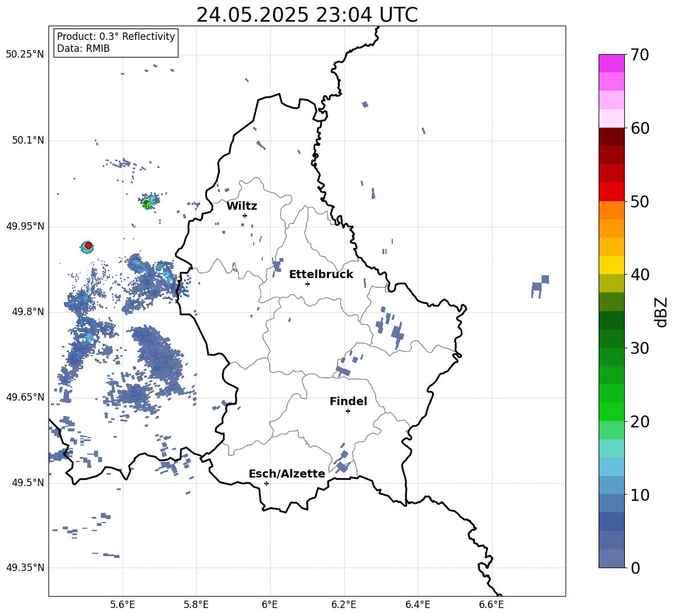The width and height of the screenshot is (675, 616).
Task: Click the 60 colorbar tick label
Action: (640, 128)
